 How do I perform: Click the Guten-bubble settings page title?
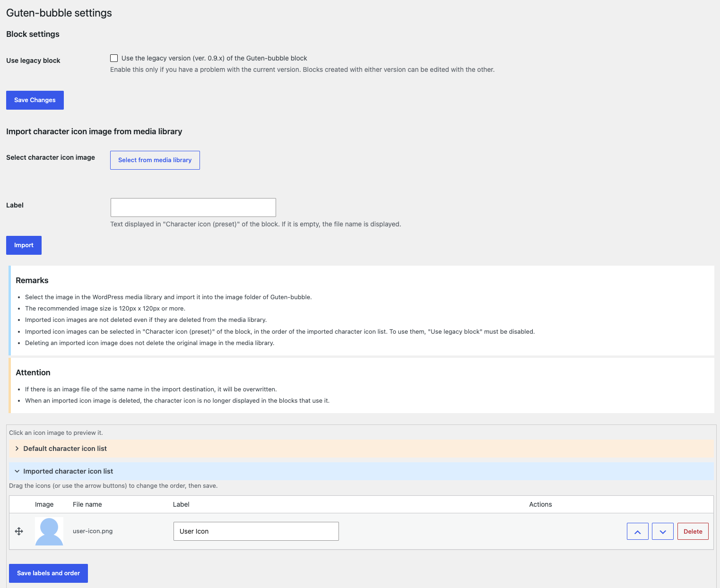point(59,13)
